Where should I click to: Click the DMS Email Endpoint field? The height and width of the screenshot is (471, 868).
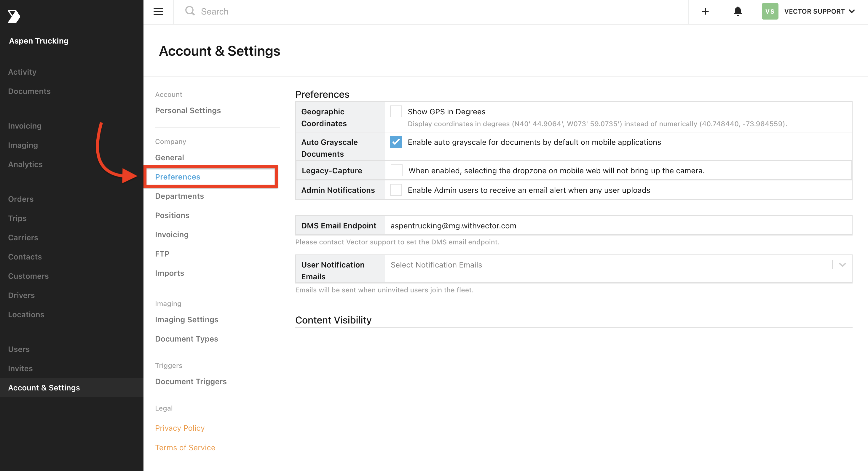[x=618, y=225]
